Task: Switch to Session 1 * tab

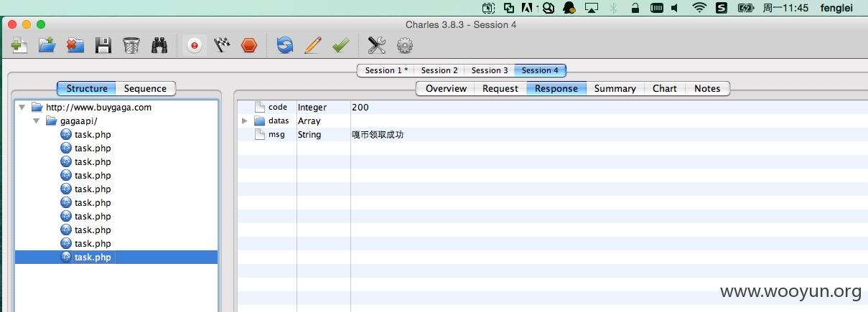Action: click(386, 70)
